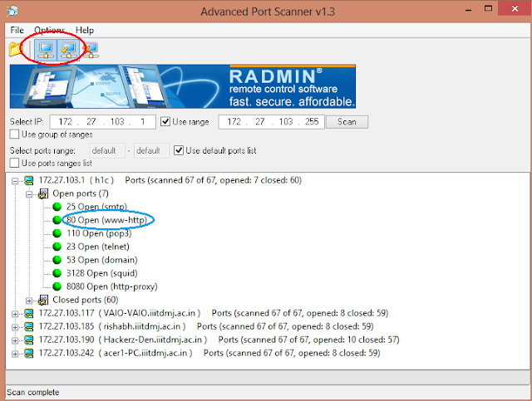The image size is (532, 401).
Task: Expand the Closed ports (60) node
Action: (x=29, y=301)
